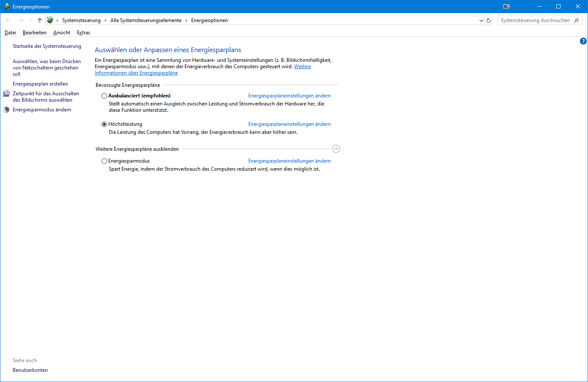Open the address bar history dropdown

pyautogui.click(x=481, y=20)
